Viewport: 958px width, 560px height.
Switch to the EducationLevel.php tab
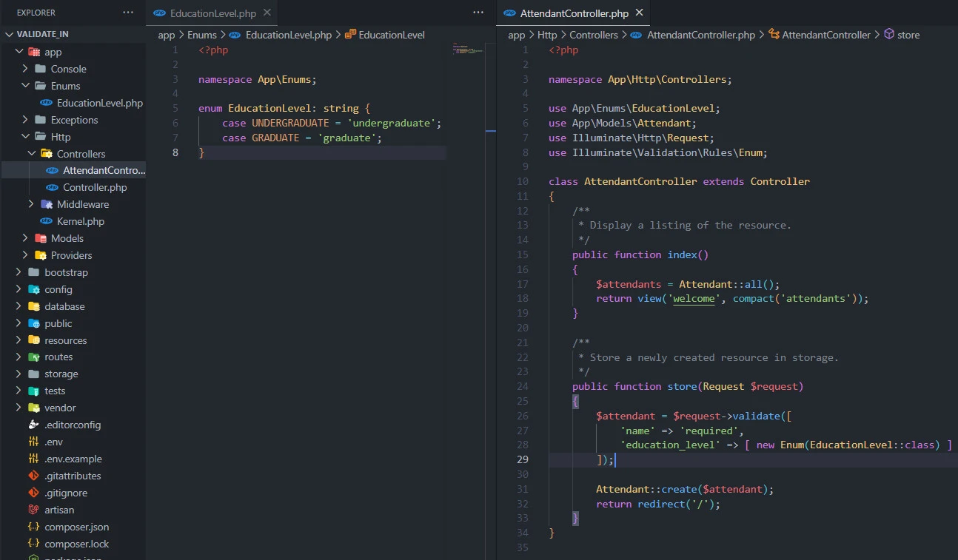click(x=212, y=13)
